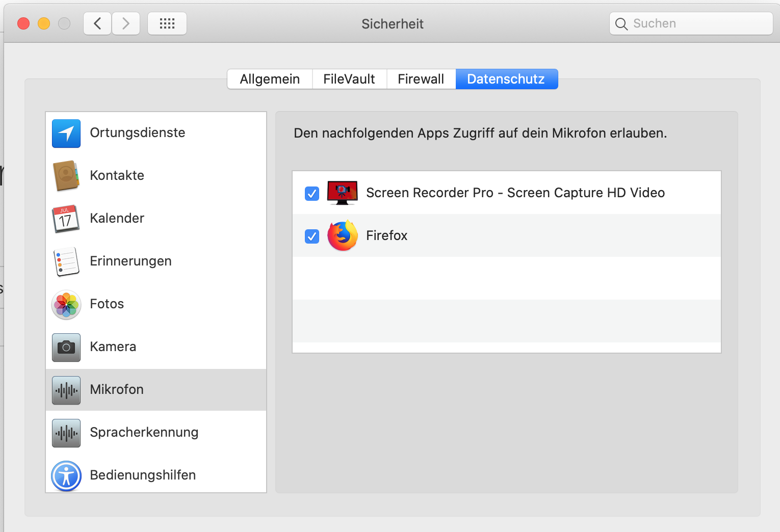Click the Firefox app icon in list

[342, 235]
